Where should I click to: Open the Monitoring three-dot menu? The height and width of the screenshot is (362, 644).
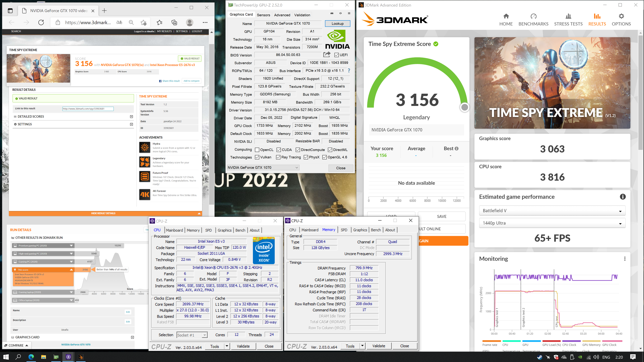[625, 259]
